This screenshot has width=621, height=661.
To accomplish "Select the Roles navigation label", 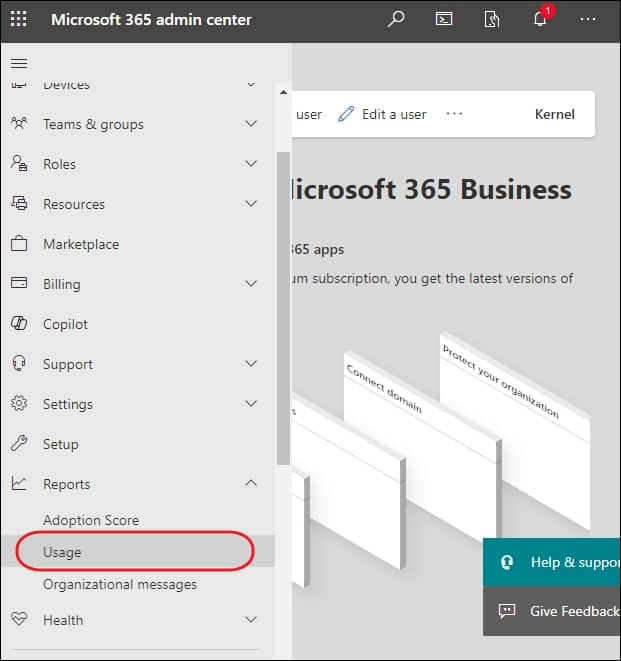I will (59, 164).
